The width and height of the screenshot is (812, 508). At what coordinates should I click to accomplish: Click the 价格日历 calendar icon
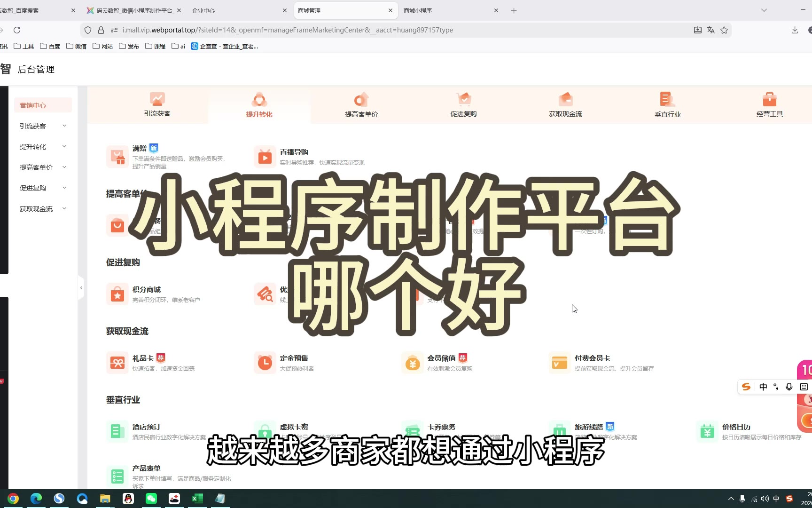click(707, 431)
